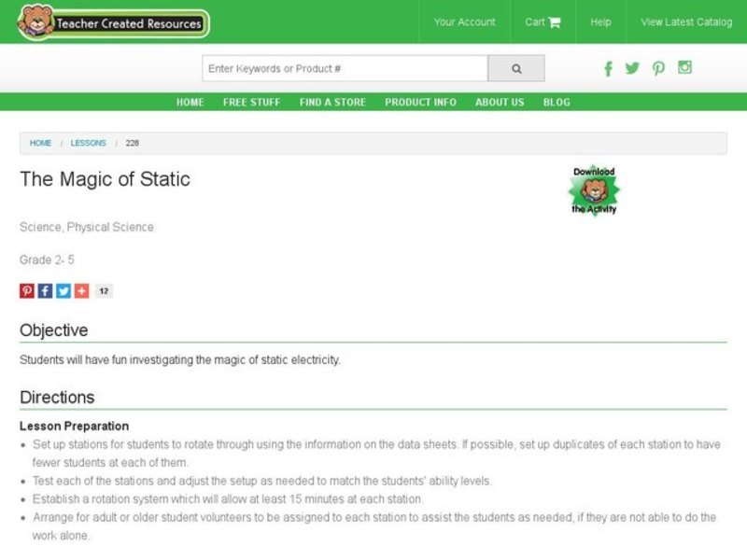747x560 pixels.
Task: Follow the LESSONS breadcrumb link
Action: (x=88, y=143)
